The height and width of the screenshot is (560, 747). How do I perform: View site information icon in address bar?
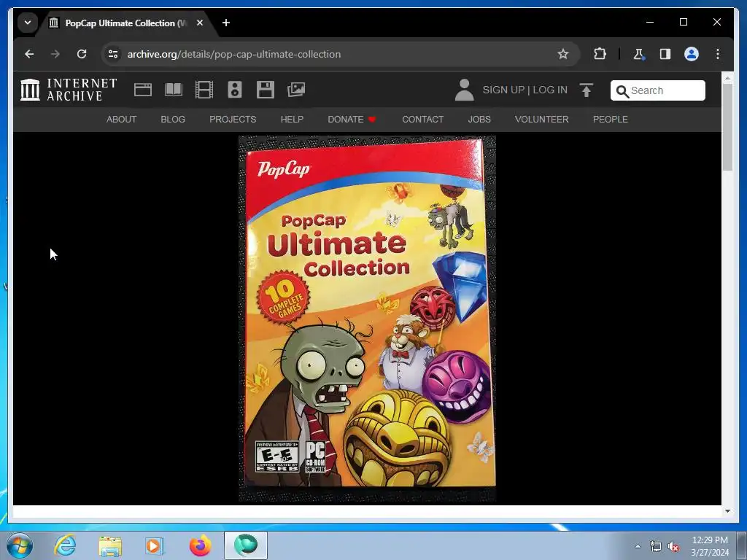[x=113, y=54]
